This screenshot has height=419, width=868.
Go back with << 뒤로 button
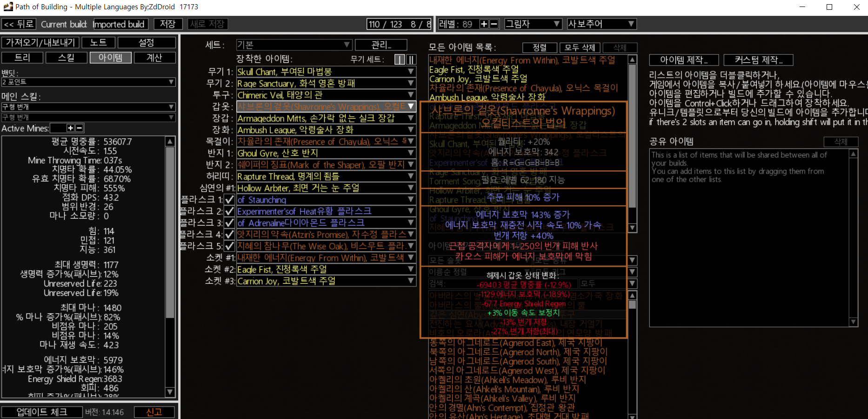pos(19,24)
